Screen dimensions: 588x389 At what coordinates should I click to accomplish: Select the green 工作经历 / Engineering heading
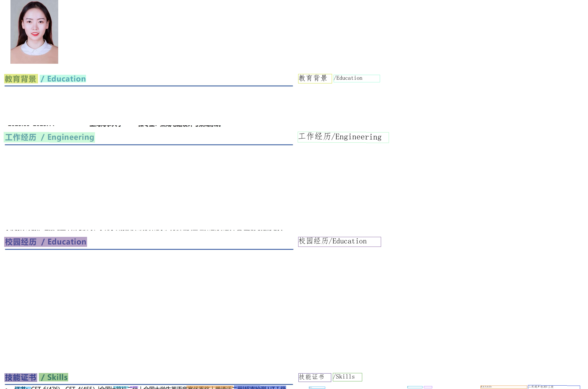point(49,137)
